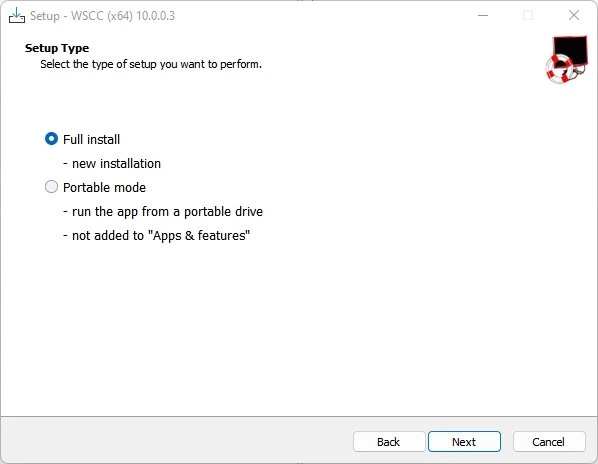Click the "Portable mode" option label
The height and width of the screenshot is (464, 598).
104,188
